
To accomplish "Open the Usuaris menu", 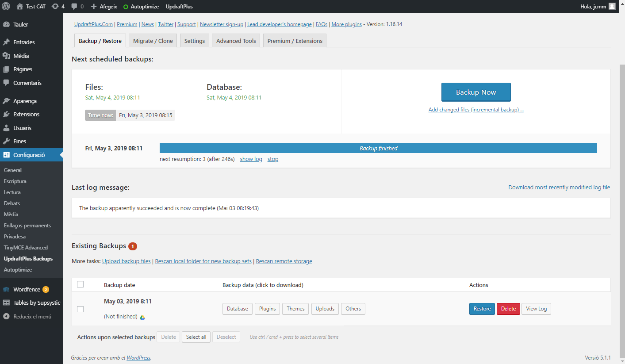I will (31, 128).
